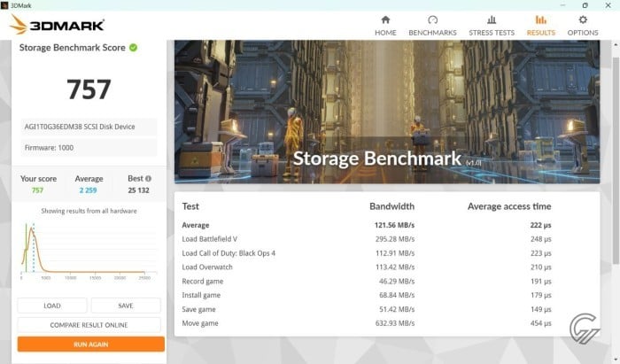Click the 3DMark title bar app icon
The height and width of the screenshot is (364, 620).
(x=4, y=5)
